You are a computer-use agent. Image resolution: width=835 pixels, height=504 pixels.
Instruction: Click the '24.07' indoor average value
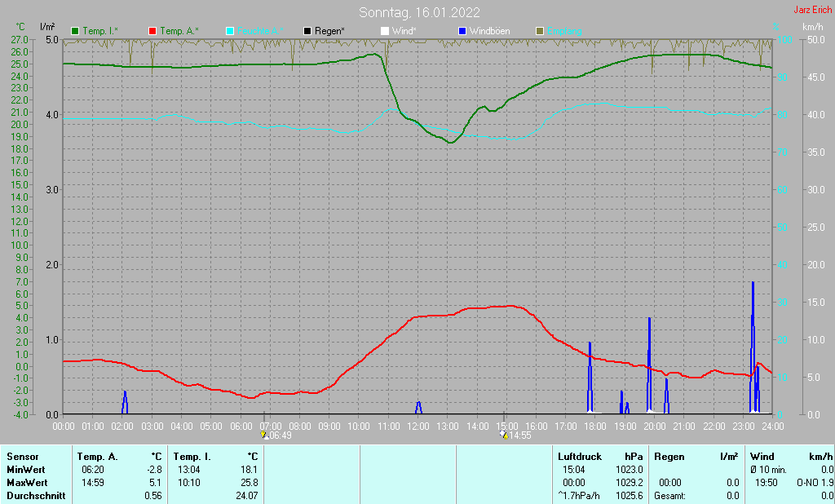click(x=247, y=496)
